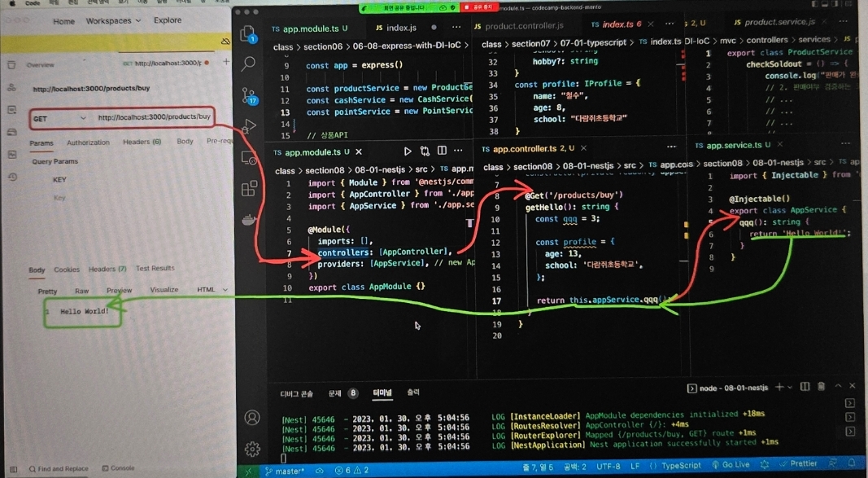Open the master branch picker in status bar
The width and height of the screenshot is (868, 478).
285,471
